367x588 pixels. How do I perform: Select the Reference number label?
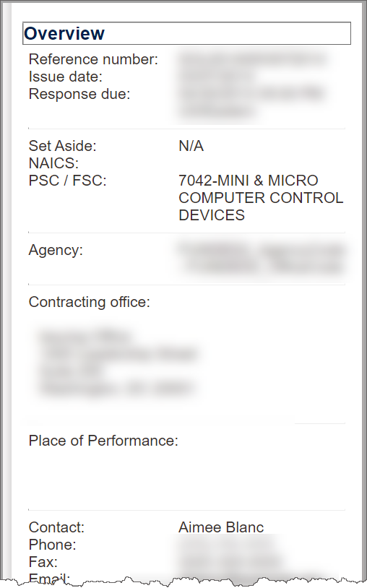click(x=93, y=59)
